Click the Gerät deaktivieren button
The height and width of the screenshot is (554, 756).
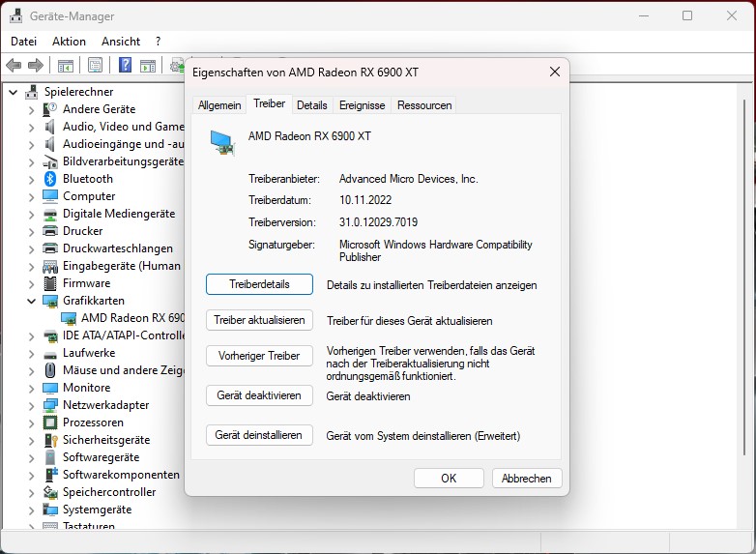coord(259,395)
